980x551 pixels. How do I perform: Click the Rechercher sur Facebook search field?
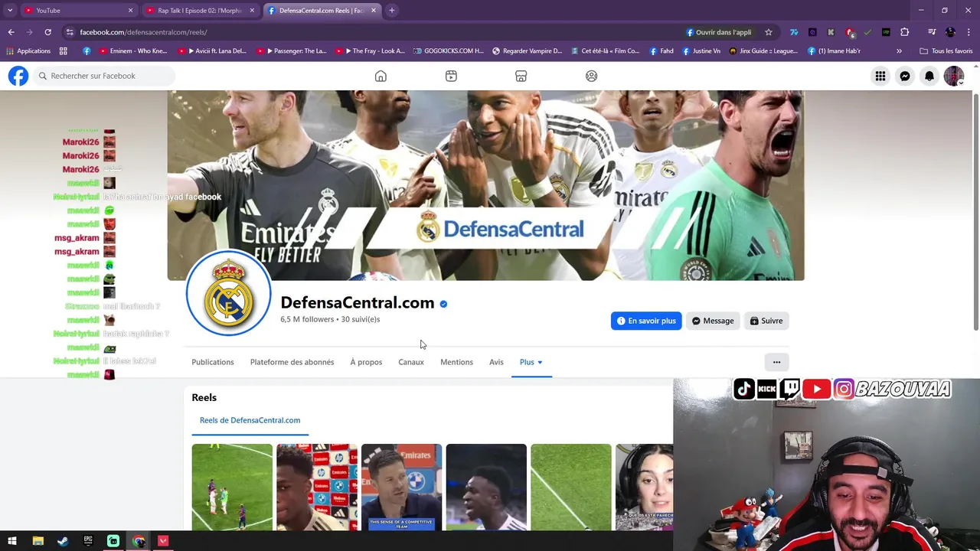(105, 76)
